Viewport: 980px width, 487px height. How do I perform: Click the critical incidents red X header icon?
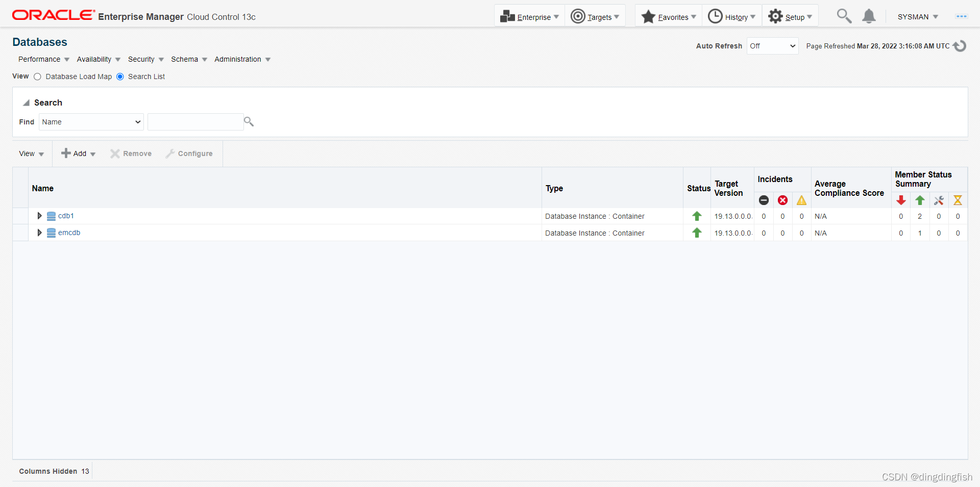782,200
